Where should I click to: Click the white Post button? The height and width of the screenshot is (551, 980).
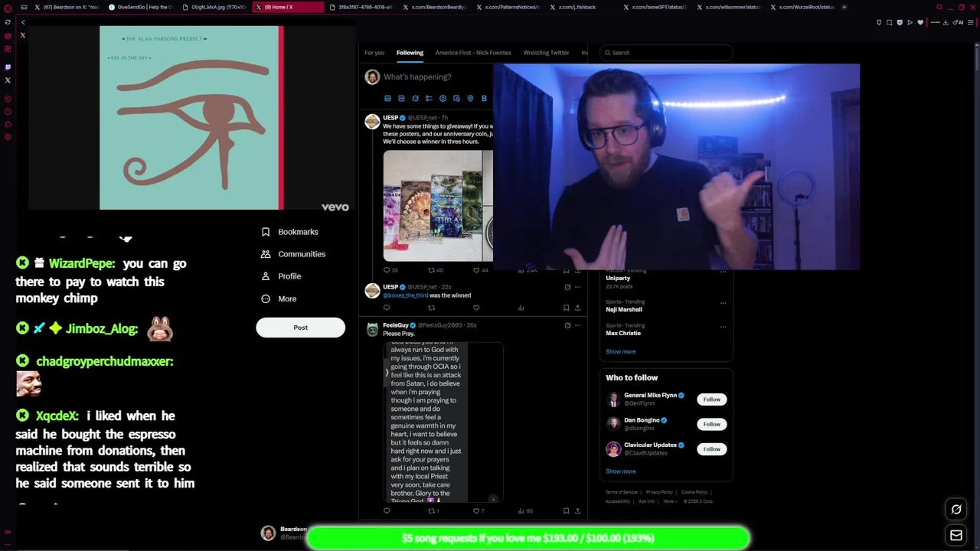300,328
